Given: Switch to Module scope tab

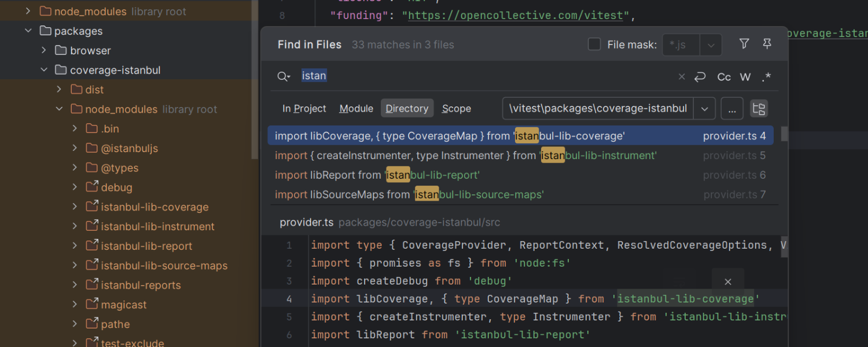Looking at the screenshot, I should [x=356, y=109].
